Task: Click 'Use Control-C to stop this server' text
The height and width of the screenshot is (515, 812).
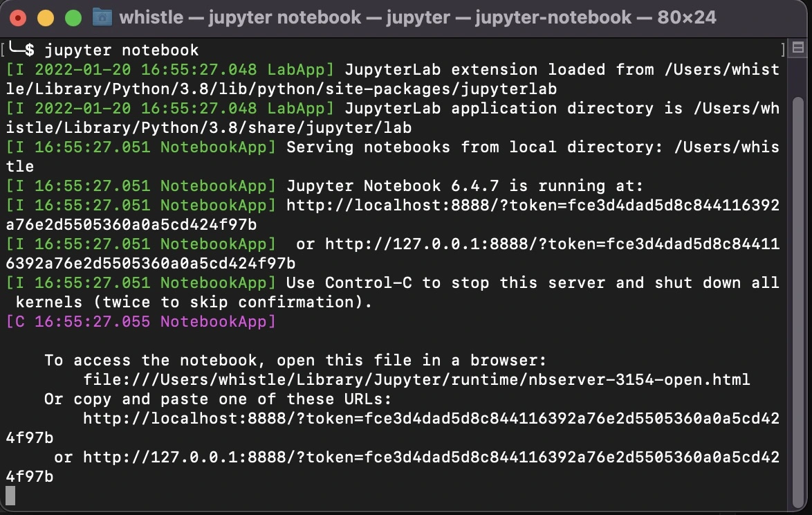Action: click(446, 283)
